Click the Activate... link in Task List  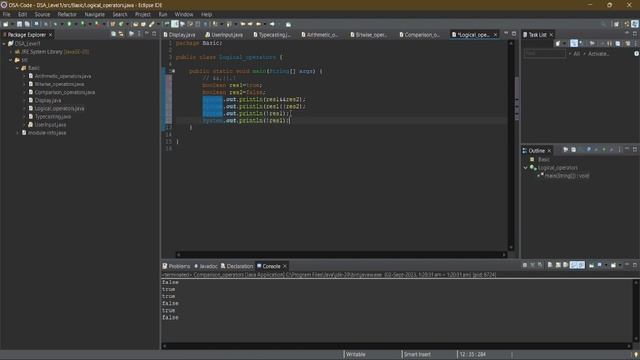coord(598,54)
